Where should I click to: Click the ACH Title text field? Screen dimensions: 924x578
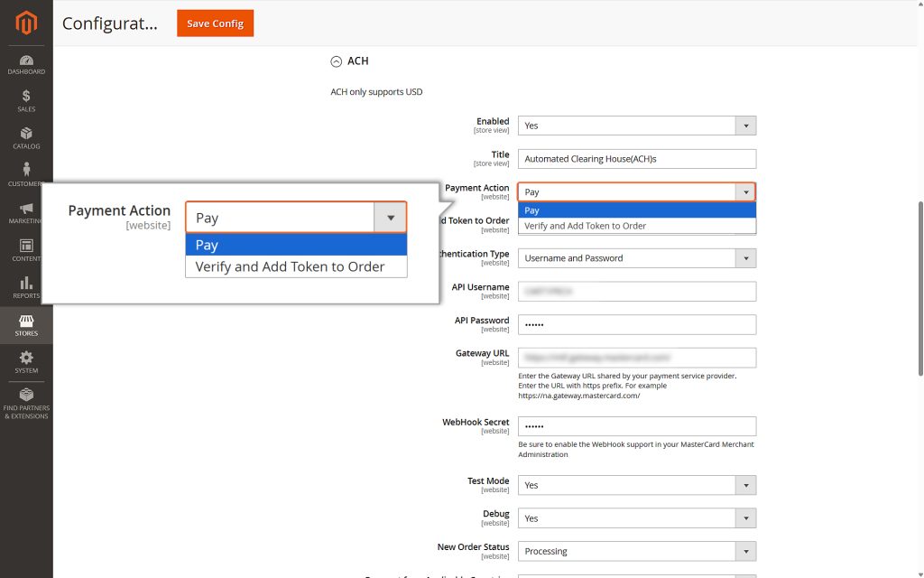[637, 158]
